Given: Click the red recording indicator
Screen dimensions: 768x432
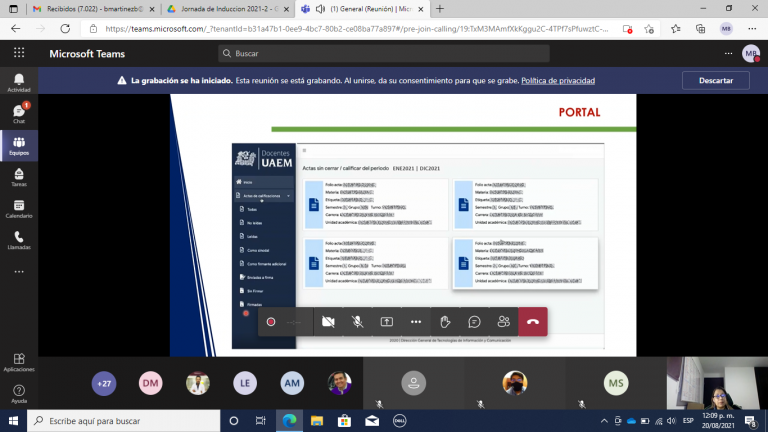Looking at the screenshot, I should [x=271, y=322].
